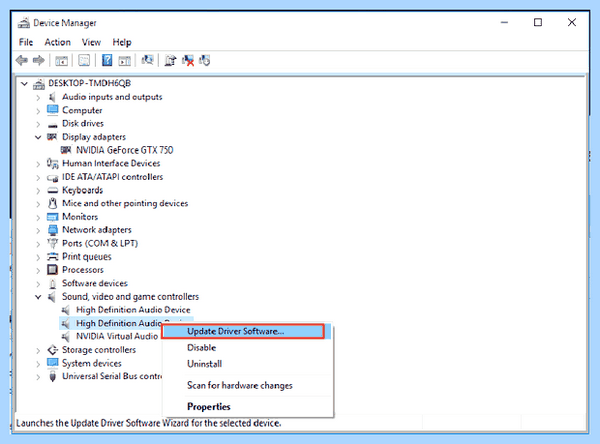The image size is (600, 444).
Task: Collapse the DESKTOP-TMDH6QB root node
Action: click(24, 83)
